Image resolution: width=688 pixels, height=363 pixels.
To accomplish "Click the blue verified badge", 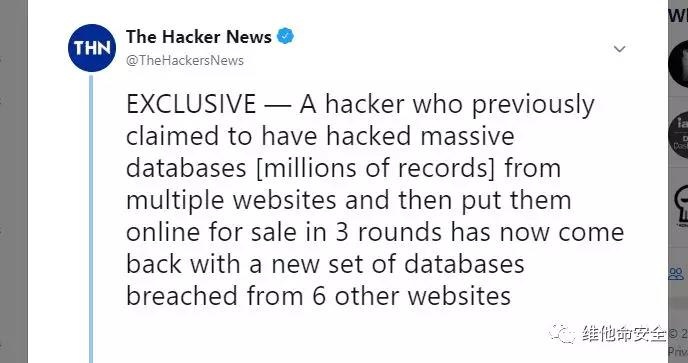I will [285, 36].
